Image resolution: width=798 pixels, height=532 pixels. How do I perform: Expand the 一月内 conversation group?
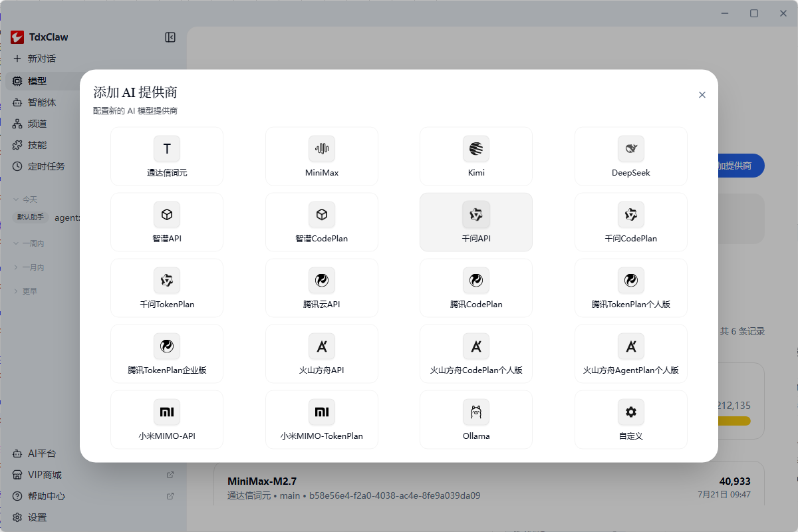pyautogui.click(x=29, y=267)
